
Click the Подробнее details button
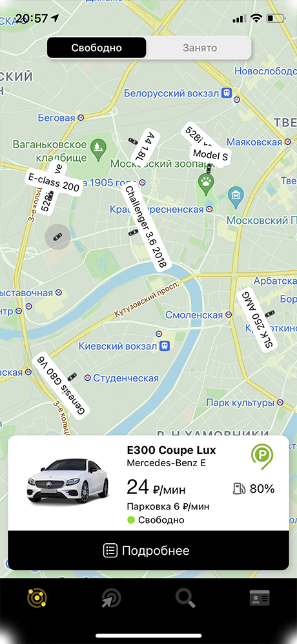(148, 550)
